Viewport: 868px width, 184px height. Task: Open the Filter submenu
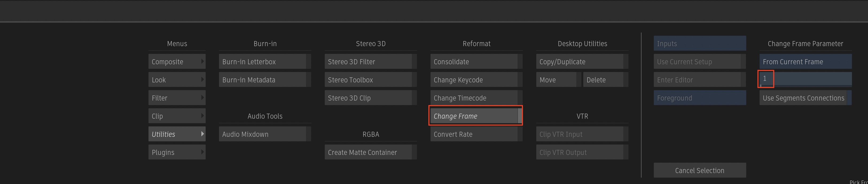[177, 98]
